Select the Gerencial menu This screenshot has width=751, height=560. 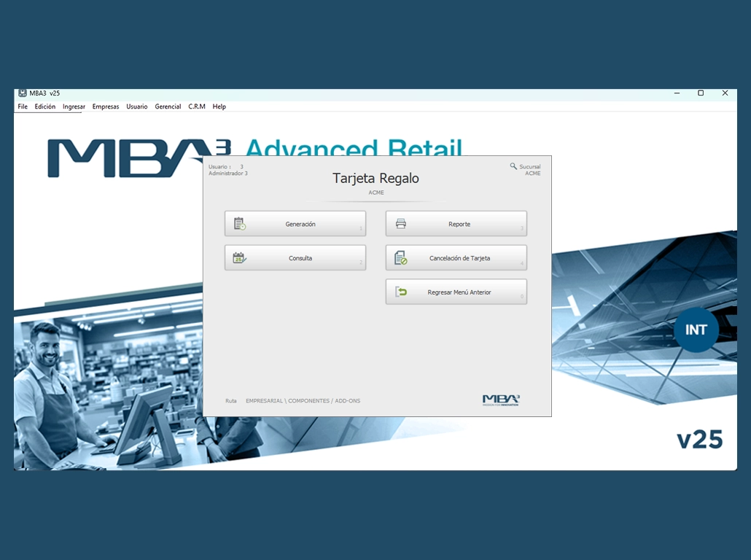(x=168, y=106)
